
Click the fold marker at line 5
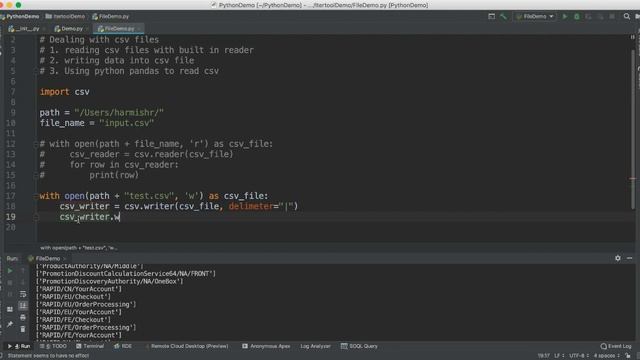point(36,71)
